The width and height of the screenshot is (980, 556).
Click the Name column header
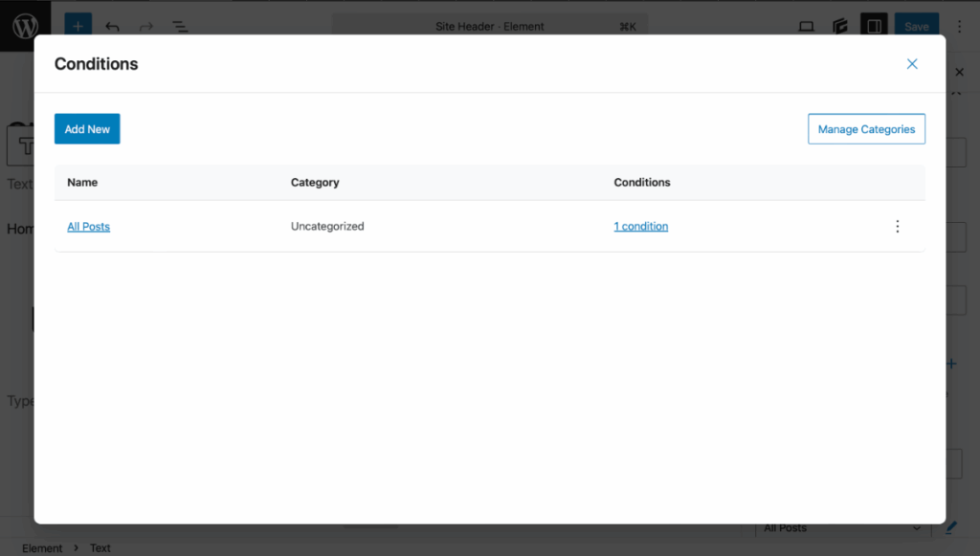tap(82, 183)
